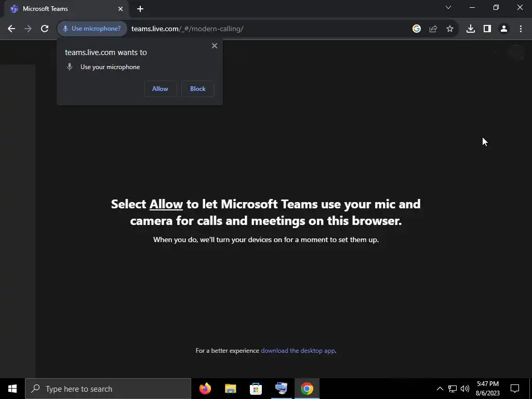Image resolution: width=532 pixels, height=399 pixels.
Task: Open Chrome downloads
Action: tap(471, 29)
